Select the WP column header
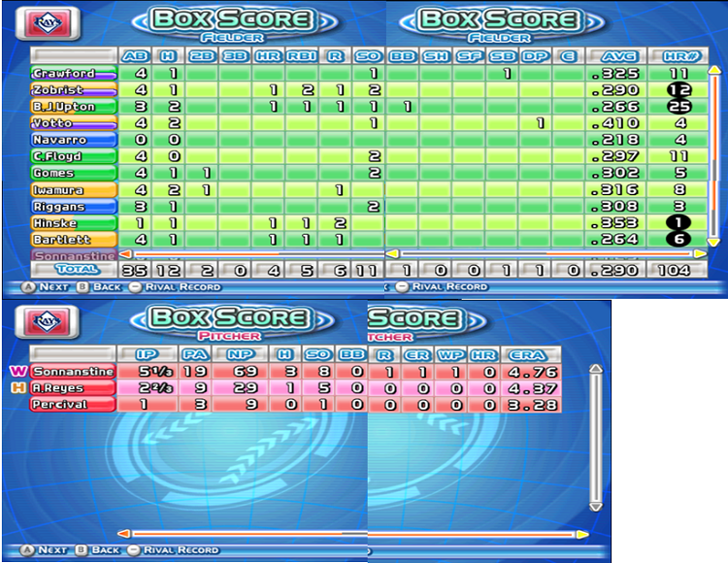728x563 pixels. point(451,355)
